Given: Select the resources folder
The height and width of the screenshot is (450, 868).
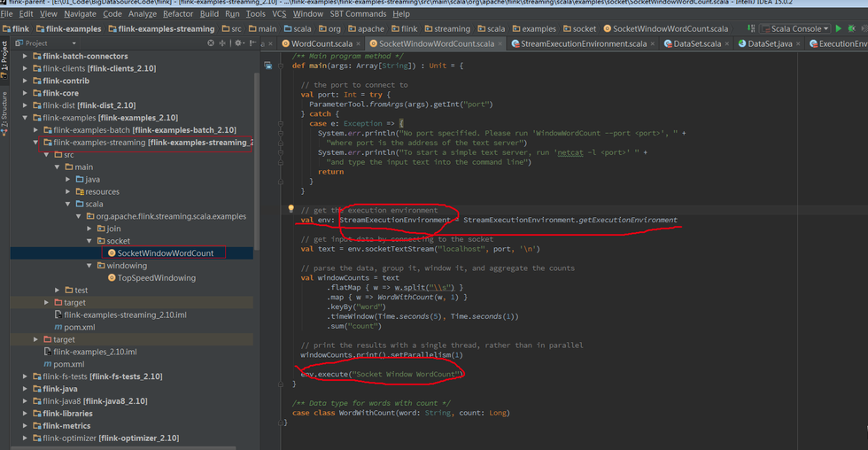Looking at the screenshot, I should click(97, 191).
